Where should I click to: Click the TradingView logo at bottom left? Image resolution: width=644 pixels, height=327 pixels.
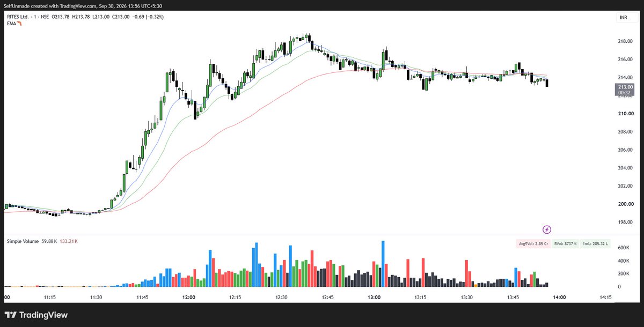(x=36, y=315)
